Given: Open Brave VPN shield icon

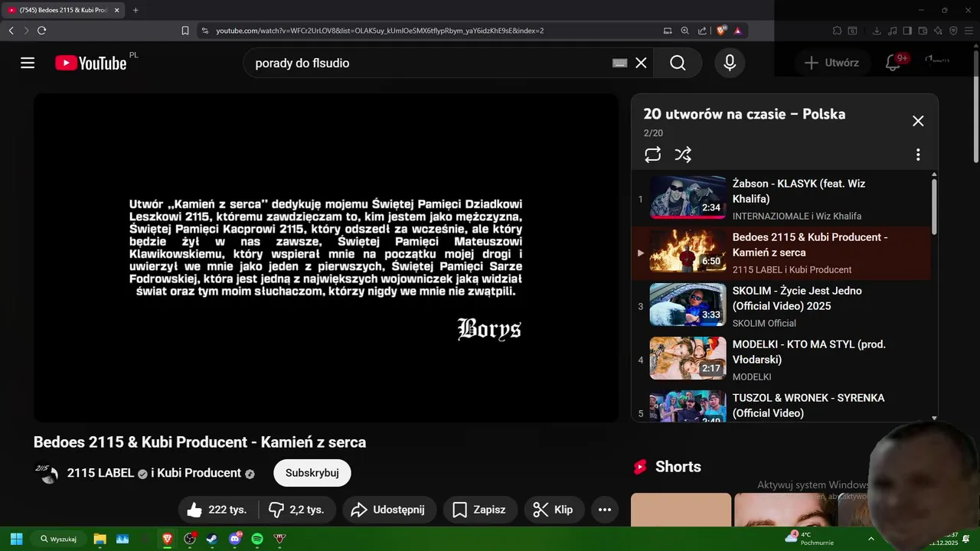Looking at the screenshot, I should (x=953, y=31).
